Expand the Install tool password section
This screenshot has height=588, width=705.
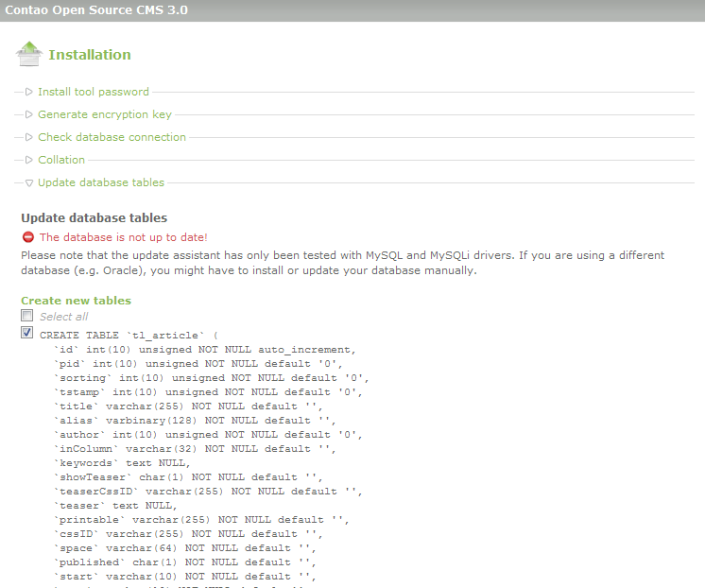coord(94,92)
